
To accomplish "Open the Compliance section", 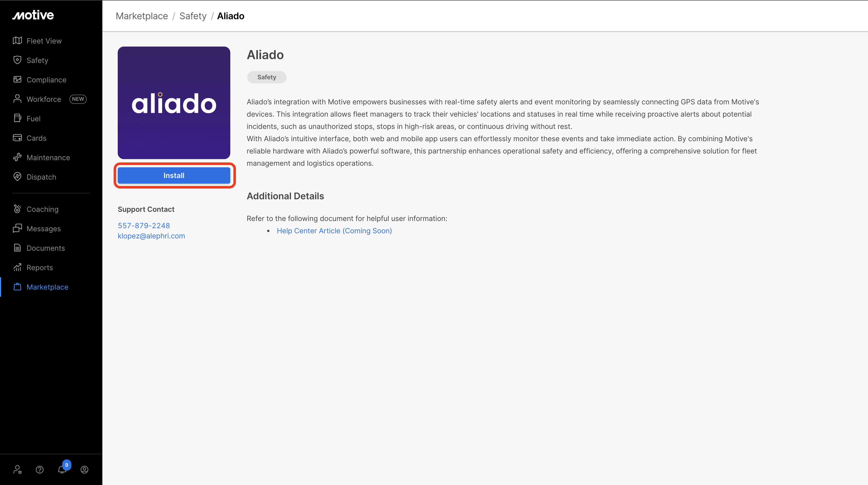I will pyautogui.click(x=47, y=80).
